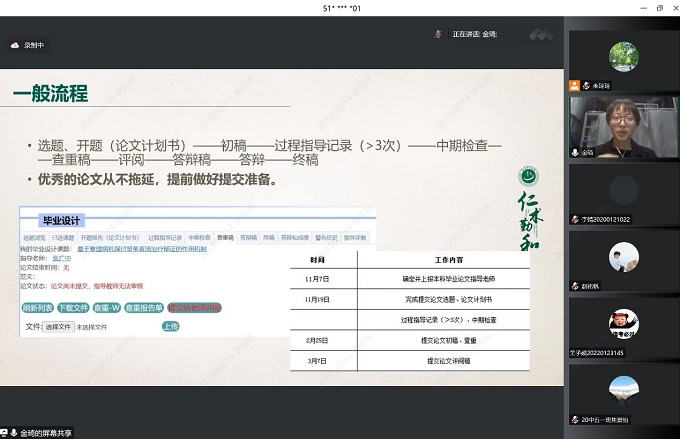This screenshot has height=439, width=680.
Task: Click the muted mic icon for 赵桁帆
Action: coord(574,285)
